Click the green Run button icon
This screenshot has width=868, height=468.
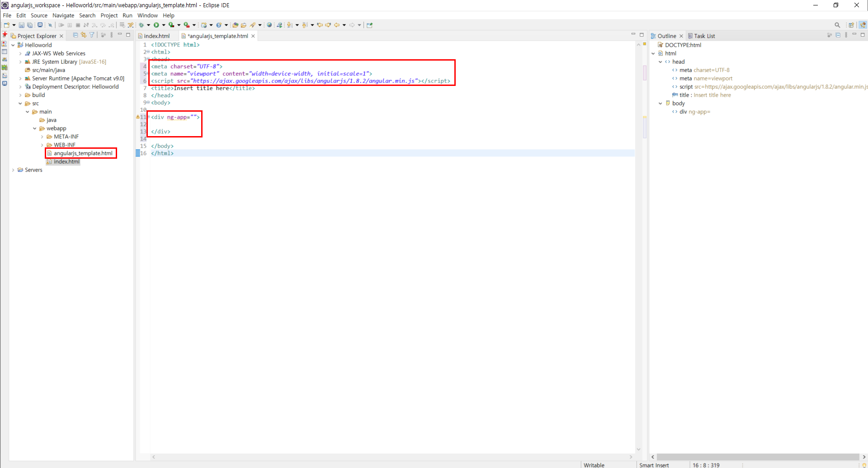point(156,25)
